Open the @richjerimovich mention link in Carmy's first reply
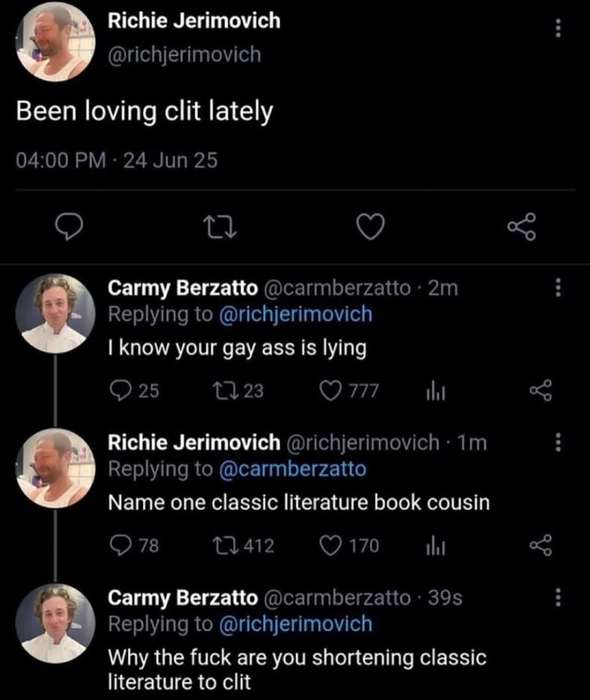The height and width of the screenshot is (700, 590). [295, 315]
